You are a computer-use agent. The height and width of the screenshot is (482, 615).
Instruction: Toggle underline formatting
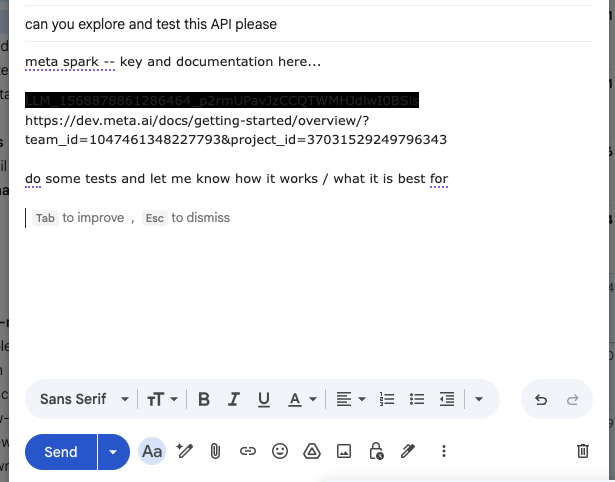264,399
